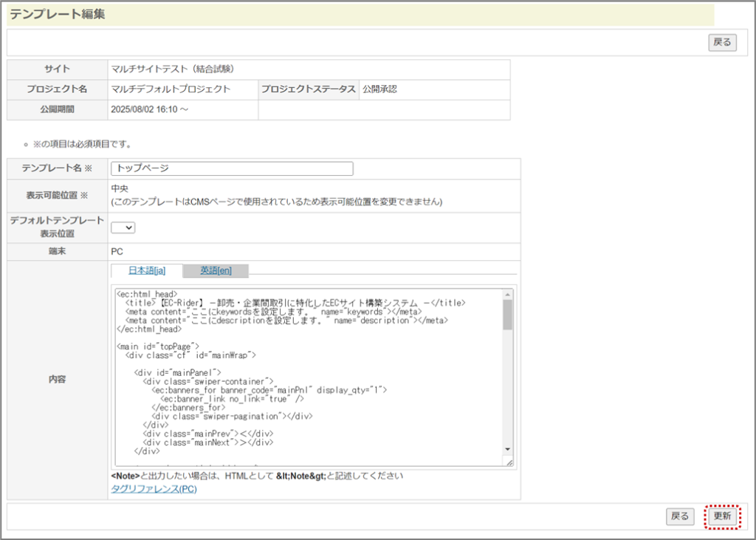Focus the テンプレート名 text field
Viewport: 756px width, 540px height.
pyautogui.click(x=232, y=168)
